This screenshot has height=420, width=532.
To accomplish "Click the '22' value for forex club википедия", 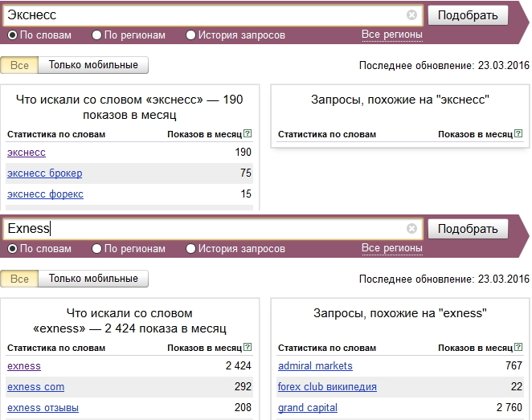I will pyautogui.click(x=517, y=386).
